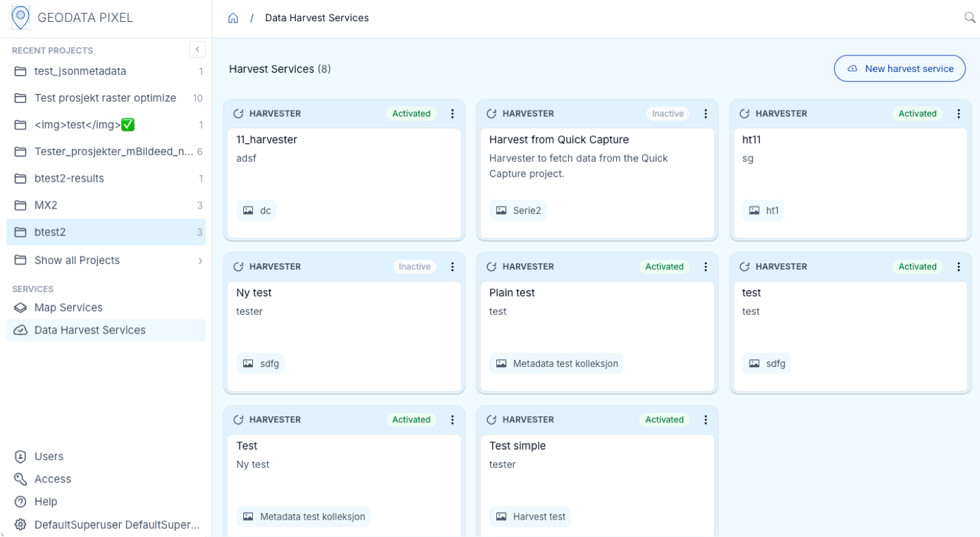Open project Test prosjekt raster optimize
Viewport: 980px width, 537px height.
click(106, 98)
